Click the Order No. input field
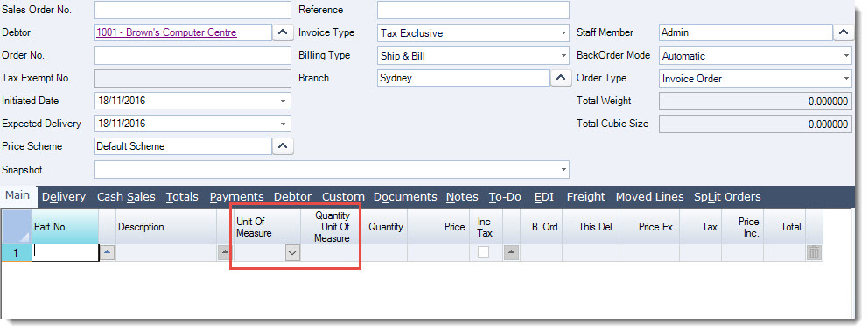Viewport: 868px width, 332px height. pyautogui.click(x=192, y=55)
